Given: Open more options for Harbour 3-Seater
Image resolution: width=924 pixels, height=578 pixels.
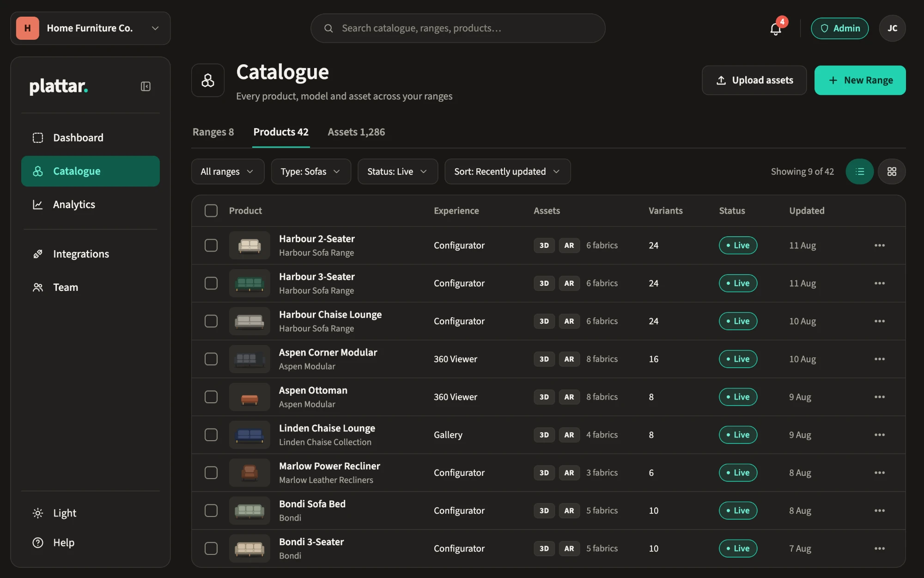Looking at the screenshot, I should (x=880, y=283).
